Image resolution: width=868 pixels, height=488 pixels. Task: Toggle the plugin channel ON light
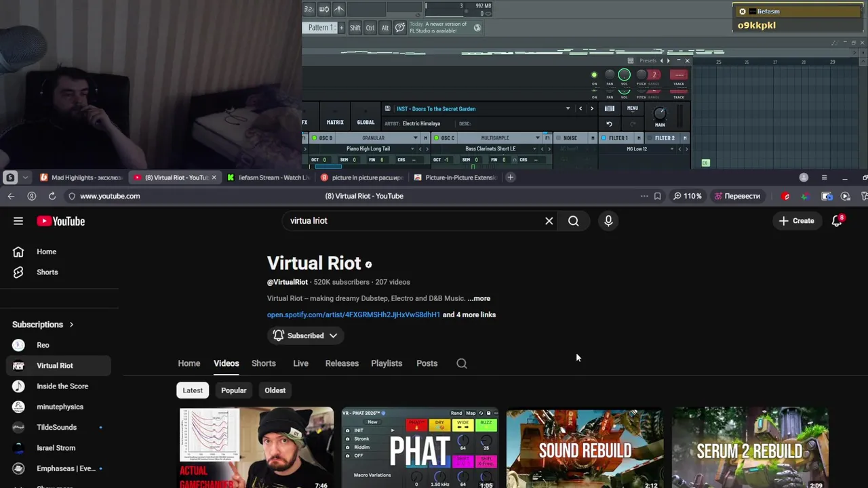pos(594,75)
